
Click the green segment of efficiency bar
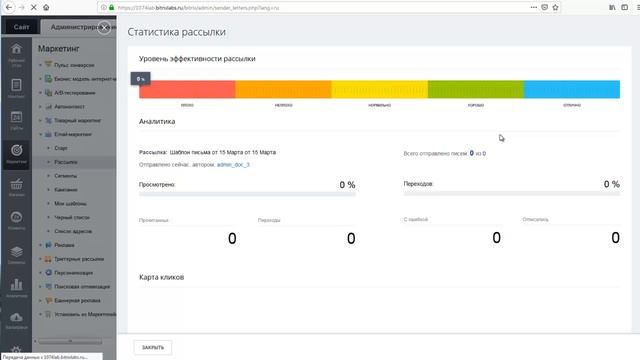476,89
